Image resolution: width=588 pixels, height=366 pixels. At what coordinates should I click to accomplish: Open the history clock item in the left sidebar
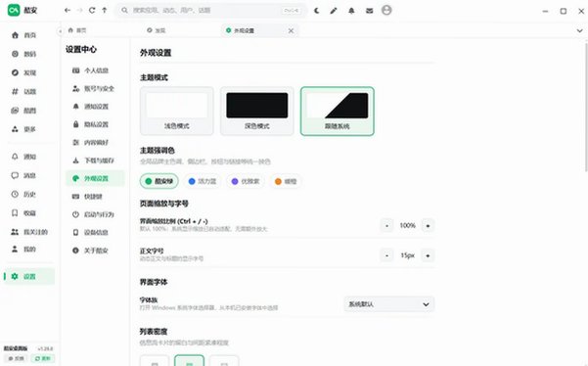[24, 194]
